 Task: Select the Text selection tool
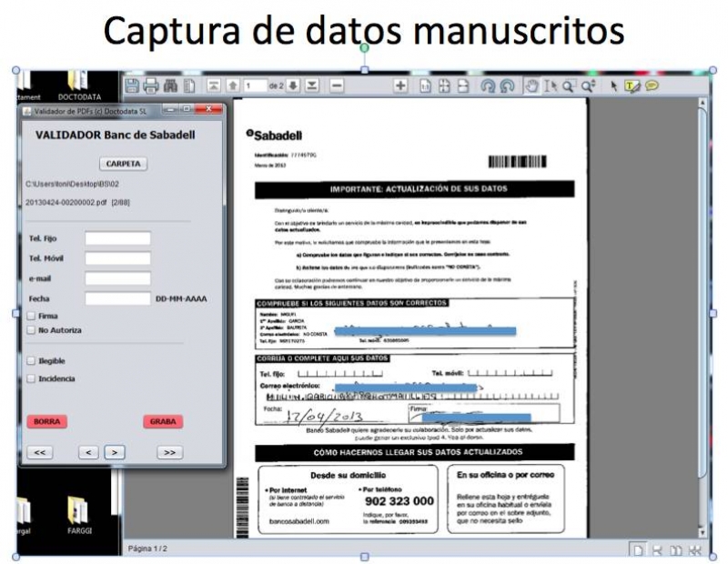click(551, 86)
